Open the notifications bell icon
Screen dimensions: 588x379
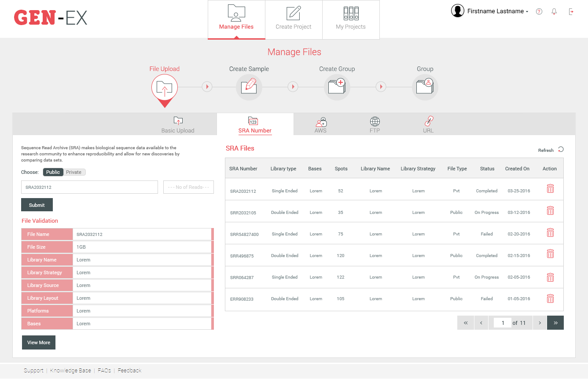coord(554,12)
